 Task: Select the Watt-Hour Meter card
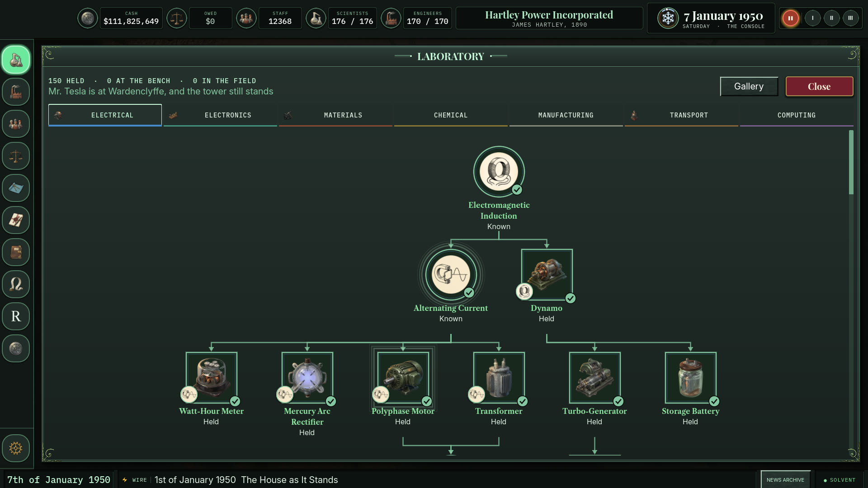[x=211, y=378]
